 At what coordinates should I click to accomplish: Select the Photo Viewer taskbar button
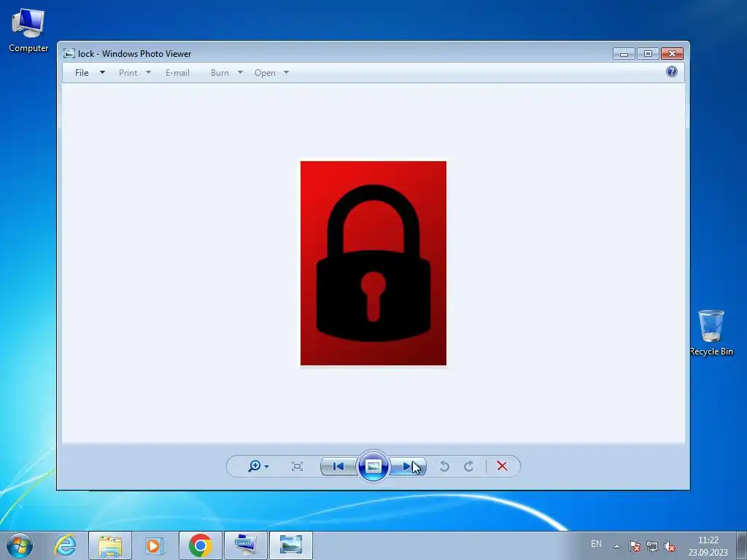[291, 545]
